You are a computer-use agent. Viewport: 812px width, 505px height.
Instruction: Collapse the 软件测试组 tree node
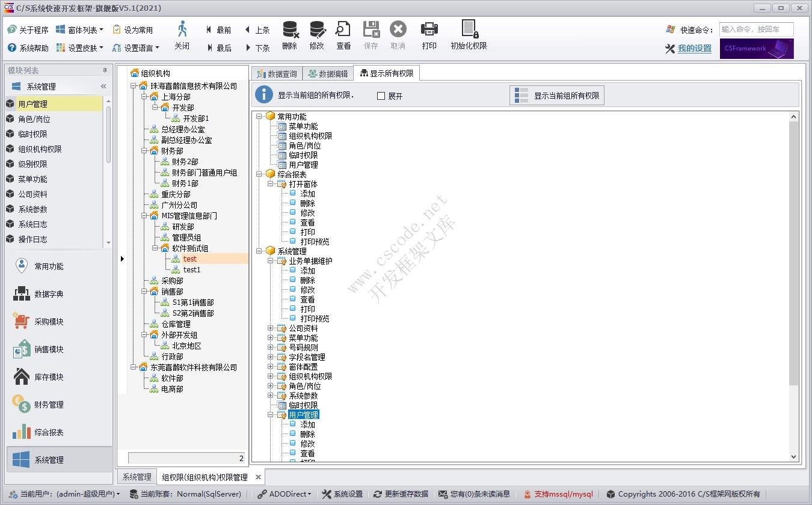pos(156,248)
